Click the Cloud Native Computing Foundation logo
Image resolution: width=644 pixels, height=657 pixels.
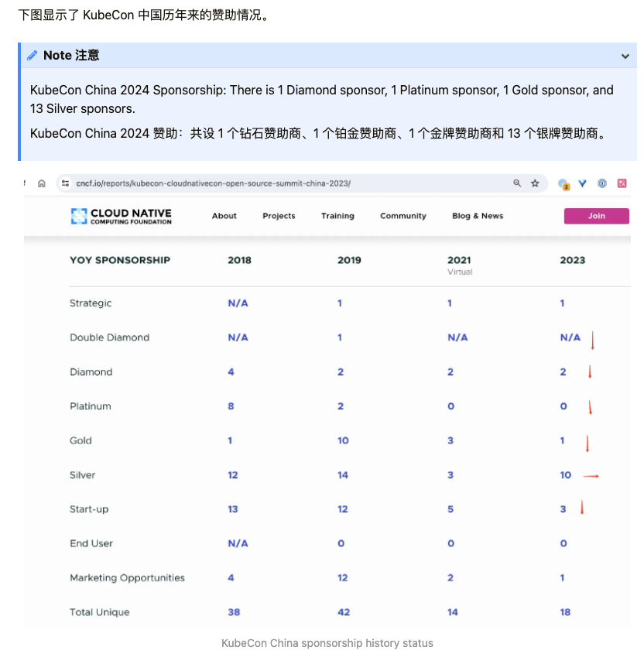[x=120, y=216]
